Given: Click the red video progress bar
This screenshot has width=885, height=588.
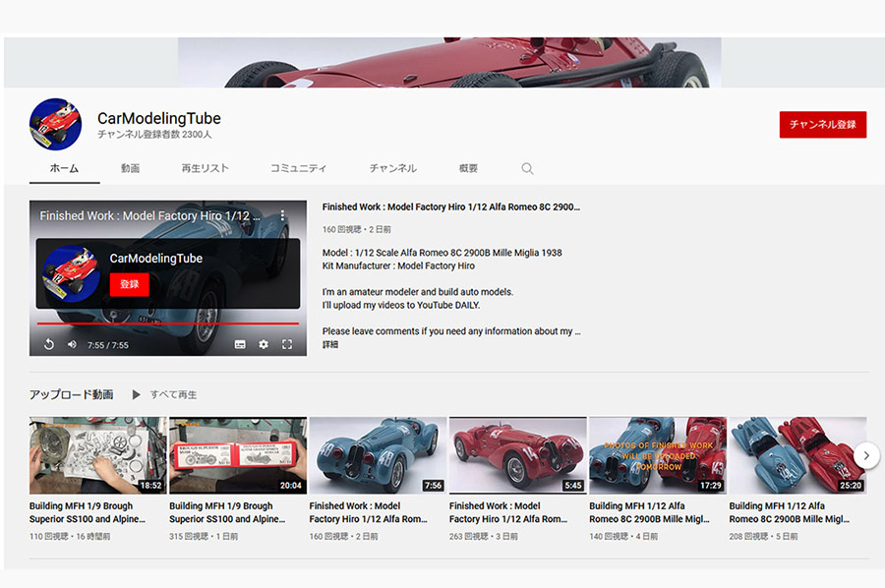Looking at the screenshot, I should [x=168, y=323].
